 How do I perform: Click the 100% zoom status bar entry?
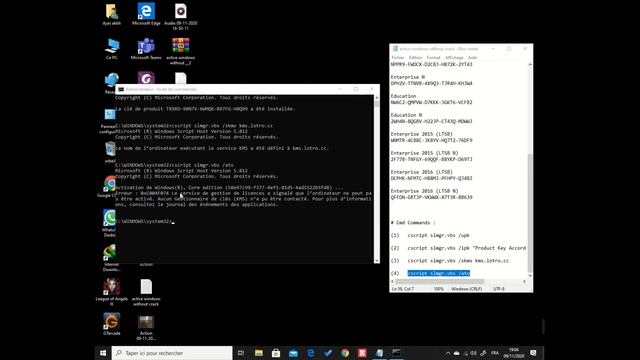click(x=438, y=289)
